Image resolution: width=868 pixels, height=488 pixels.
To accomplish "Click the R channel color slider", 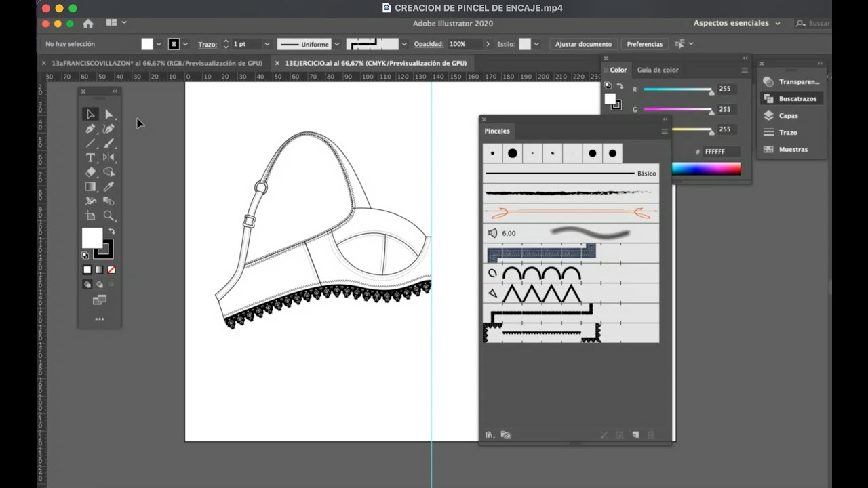I will [677, 89].
